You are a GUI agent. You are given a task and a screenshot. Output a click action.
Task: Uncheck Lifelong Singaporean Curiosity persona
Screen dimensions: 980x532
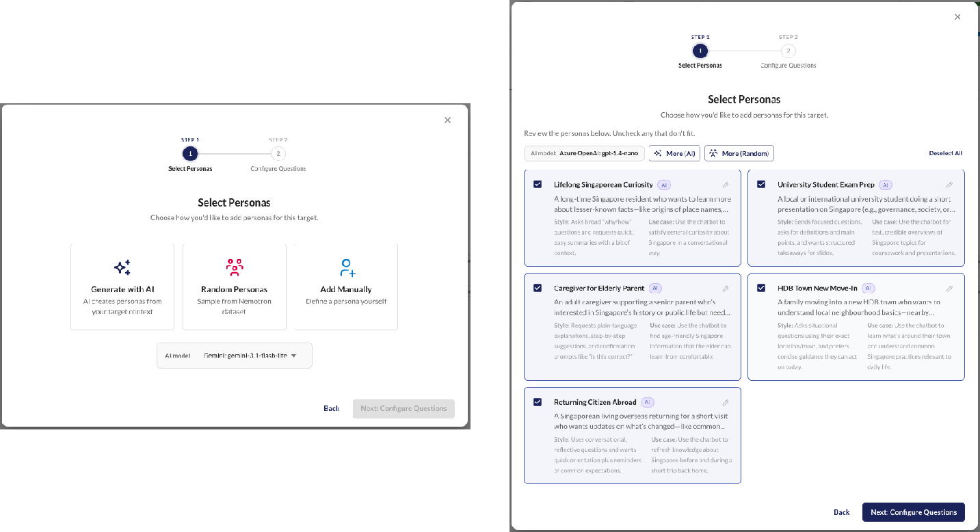538,184
